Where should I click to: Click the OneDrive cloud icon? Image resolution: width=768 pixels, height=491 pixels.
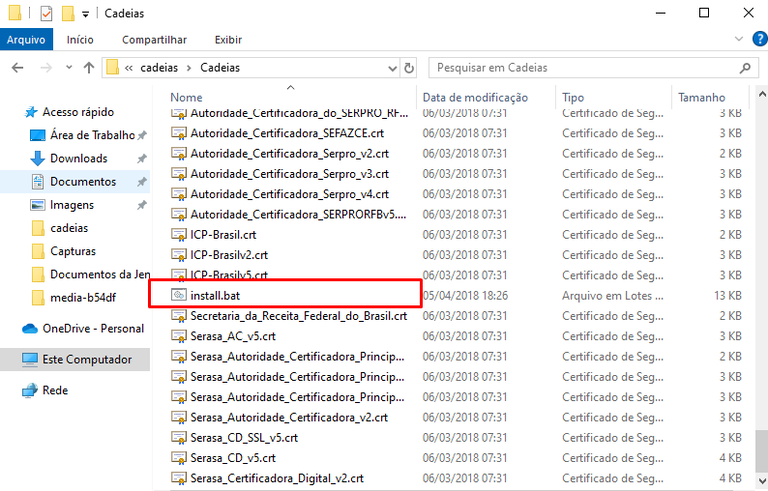point(29,328)
